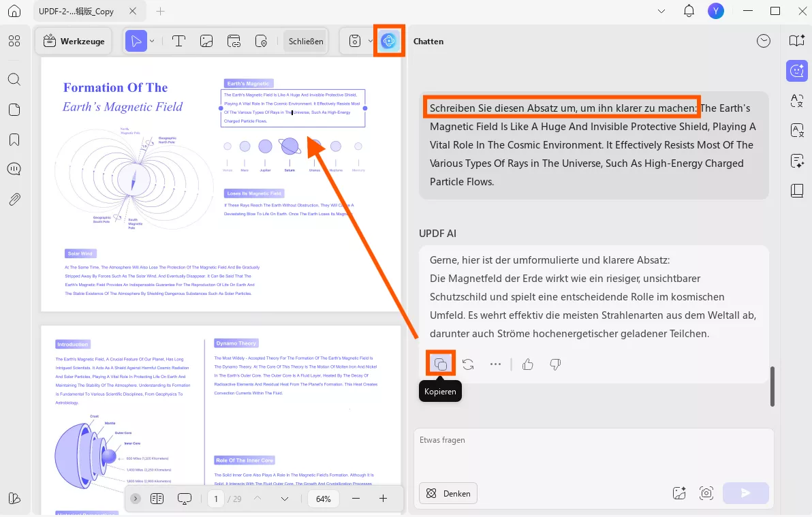Expand the tab list dropdown chevron
Image resolution: width=812 pixels, height=517 pixels.
click(x=661, y=11)
